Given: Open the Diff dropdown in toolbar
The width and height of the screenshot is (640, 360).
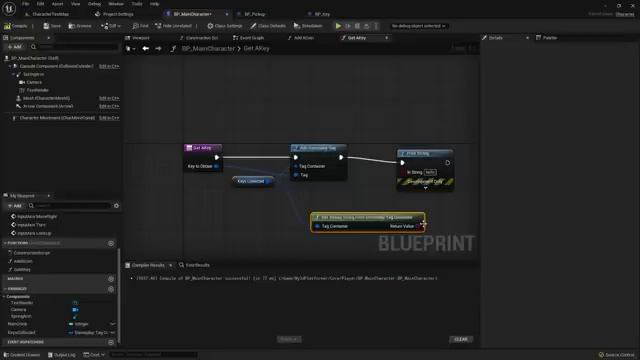Looking at the screenshot, I should 111,26.
